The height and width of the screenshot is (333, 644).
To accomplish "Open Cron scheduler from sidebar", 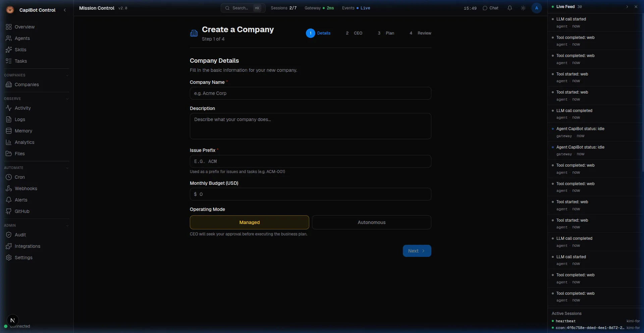I will click(x=19, y=177).
